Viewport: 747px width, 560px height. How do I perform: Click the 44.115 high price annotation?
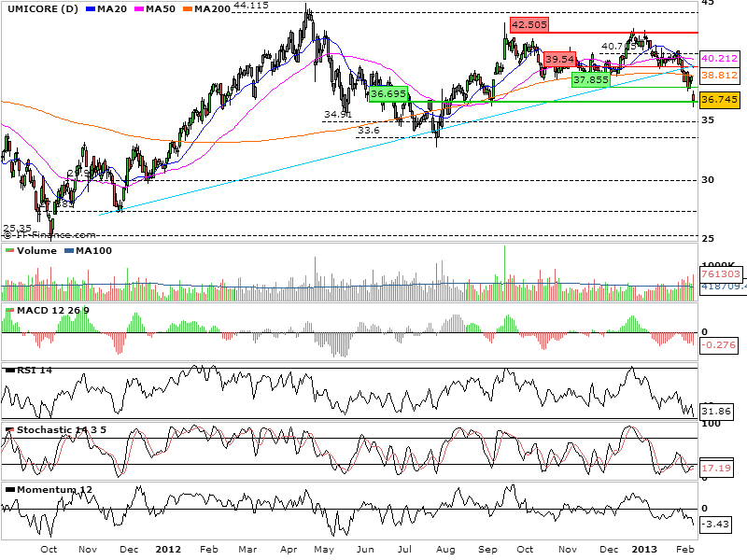coord(251,6)
